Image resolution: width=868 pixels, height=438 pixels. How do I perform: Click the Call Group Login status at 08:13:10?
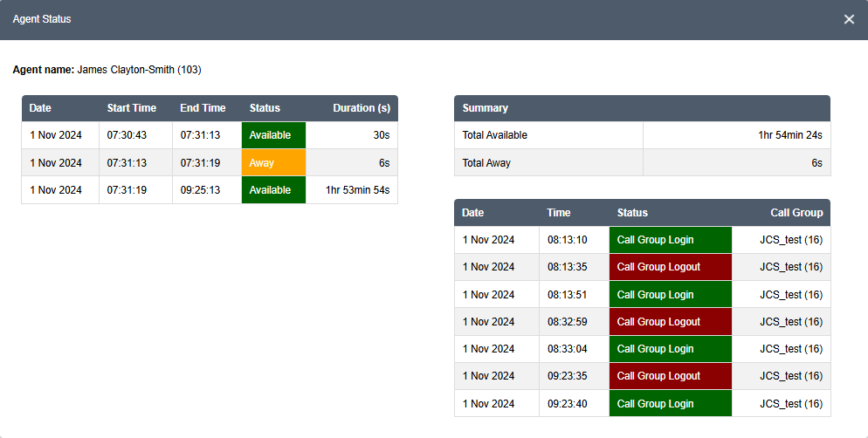click(671, 239)
